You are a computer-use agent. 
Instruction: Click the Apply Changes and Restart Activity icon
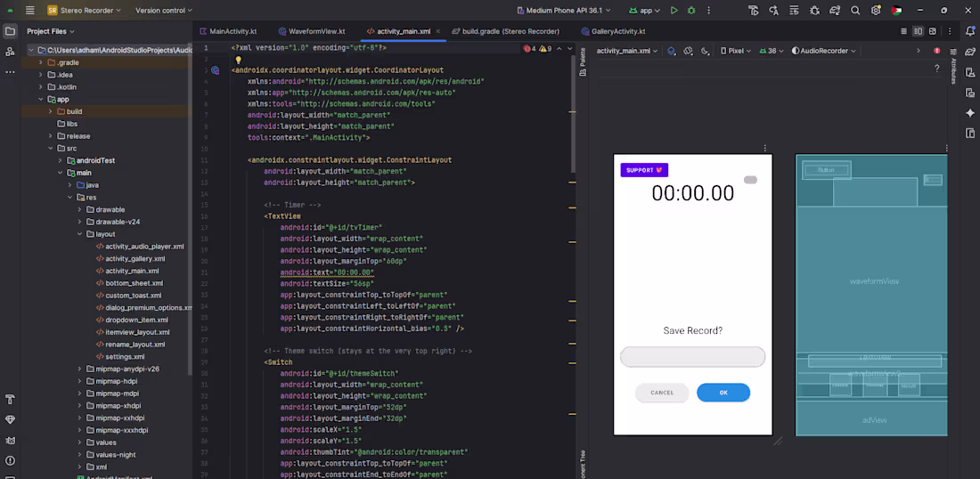(x=773, y=10)
